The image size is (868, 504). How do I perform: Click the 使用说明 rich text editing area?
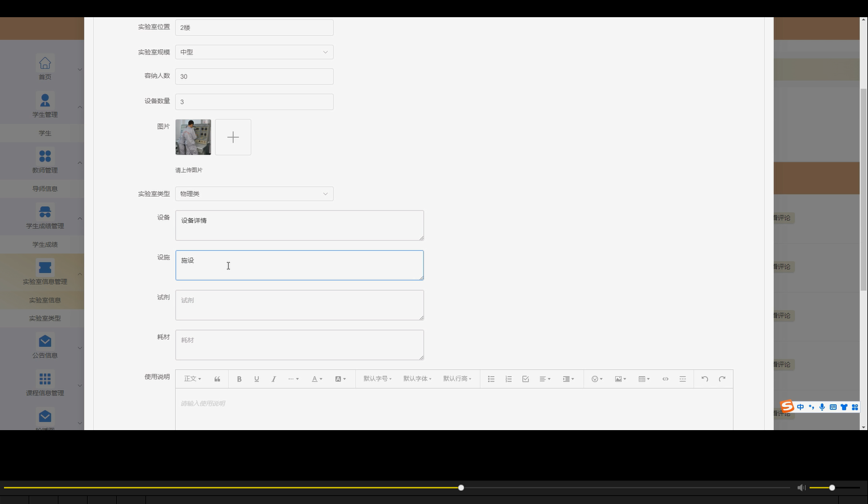[454, 409]
